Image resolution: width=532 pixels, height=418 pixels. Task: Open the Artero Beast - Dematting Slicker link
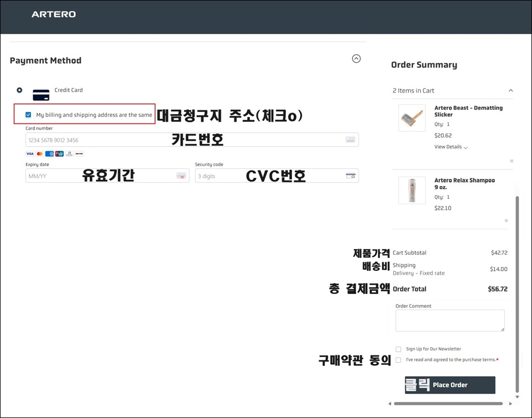click(468, 111)
